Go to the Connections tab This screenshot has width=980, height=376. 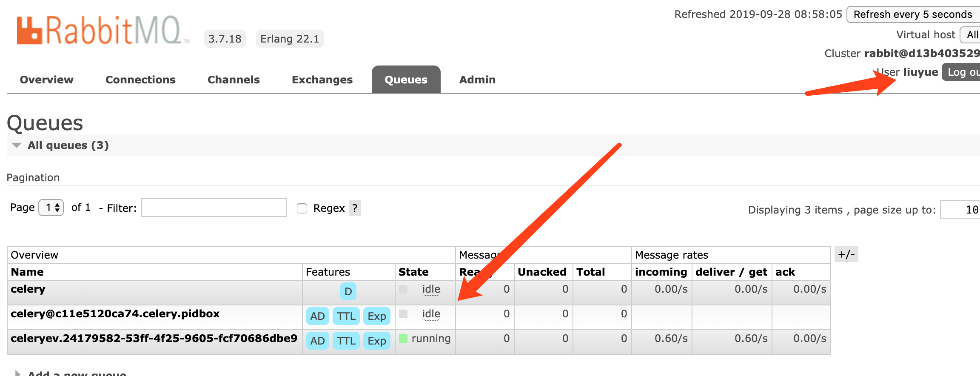140,80
